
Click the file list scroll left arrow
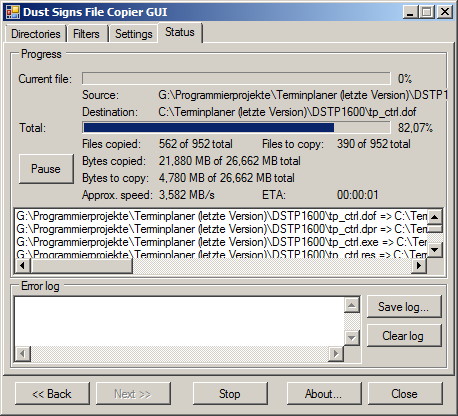click(x=22, y=266)
